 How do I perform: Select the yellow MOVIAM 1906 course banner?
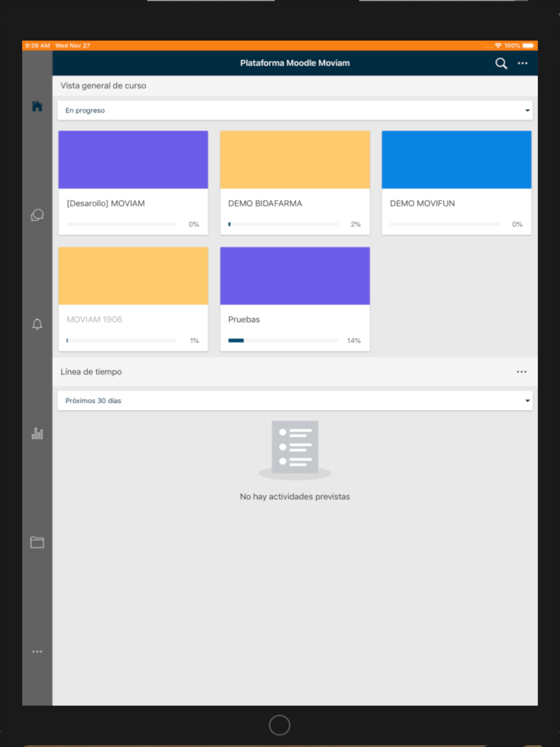click(133, 276)
